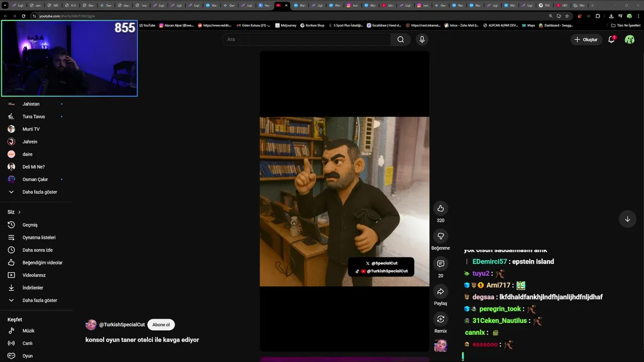This screenshot has width=644, height=362.
Task: Open a new browser tab
Action: [592, 5]
